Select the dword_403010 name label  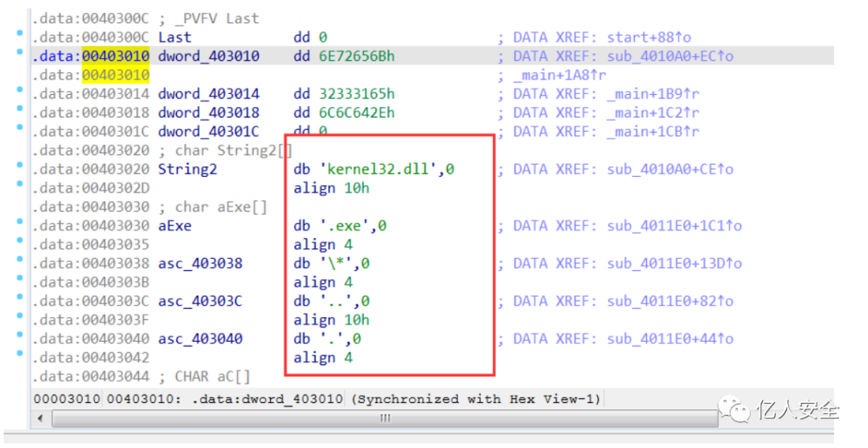pos(209,56)
